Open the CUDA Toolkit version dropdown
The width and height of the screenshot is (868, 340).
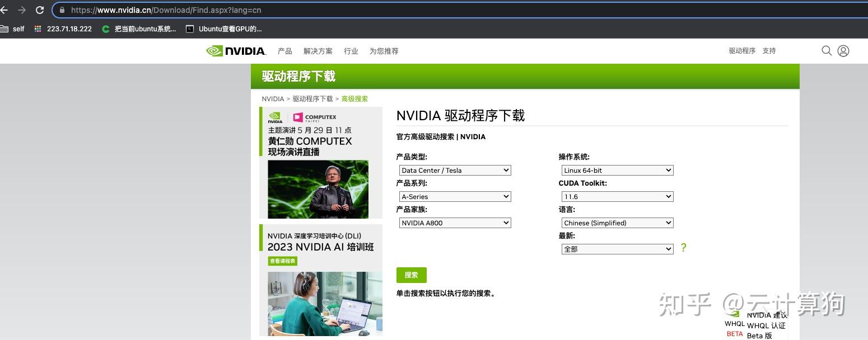tap(617, 196)
